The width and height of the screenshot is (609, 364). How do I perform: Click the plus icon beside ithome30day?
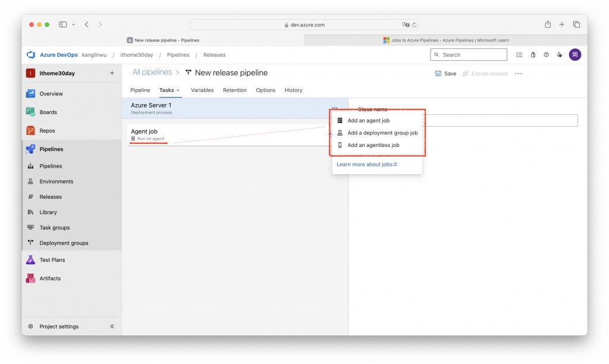112,73
